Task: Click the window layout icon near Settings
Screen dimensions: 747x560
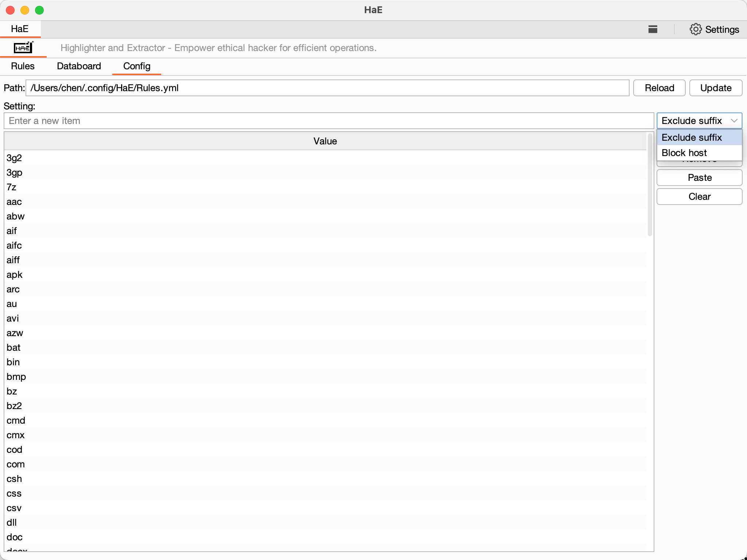Action: click(653, 30)
